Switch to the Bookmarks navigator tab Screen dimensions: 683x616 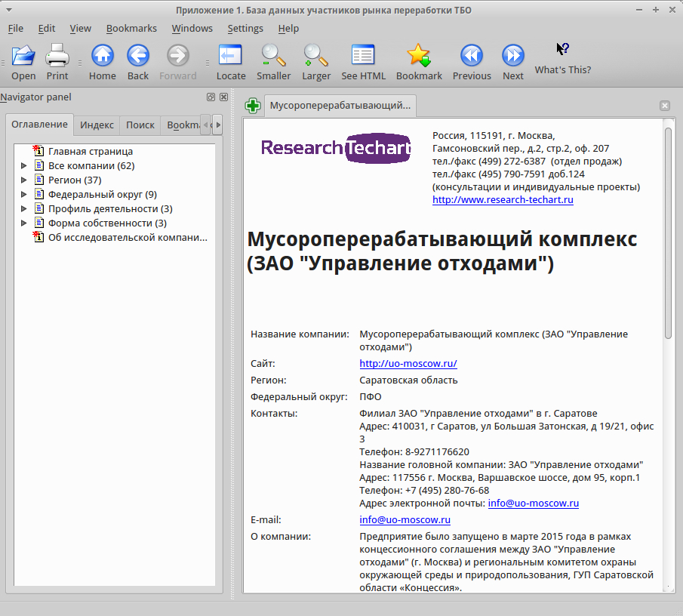tap(183, 125)
